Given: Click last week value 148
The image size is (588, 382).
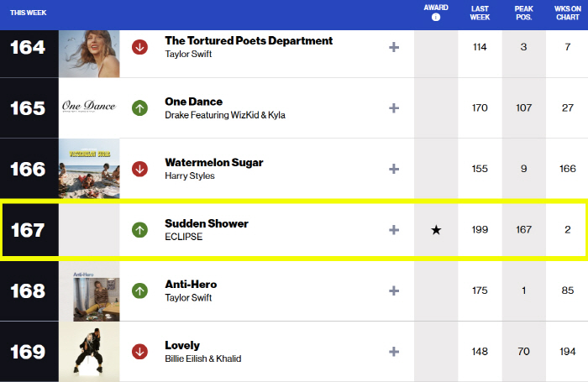Looking at the screenshot, I should click(x=480, y=351).
